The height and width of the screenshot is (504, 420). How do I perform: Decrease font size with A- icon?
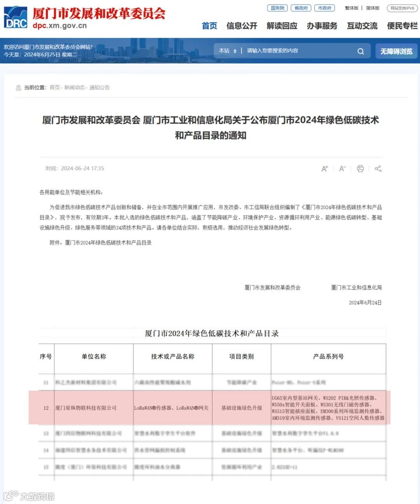tap(343, 169)
